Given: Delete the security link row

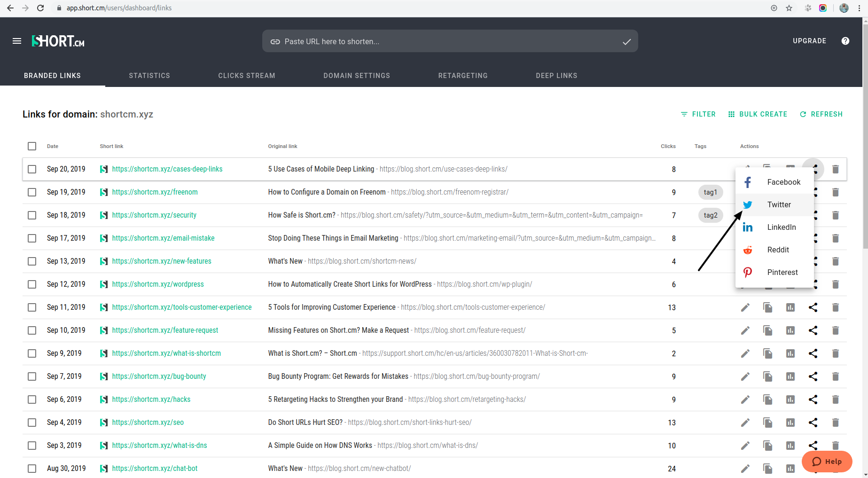Looking at the screenshot, I should point(836,215).
